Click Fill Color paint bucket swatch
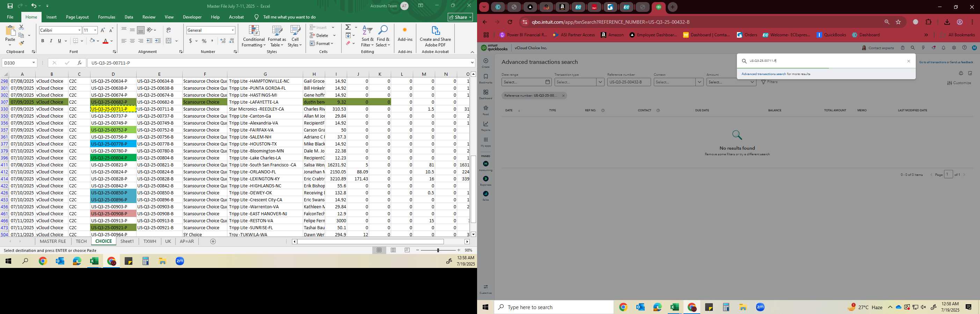 point(92,41)
